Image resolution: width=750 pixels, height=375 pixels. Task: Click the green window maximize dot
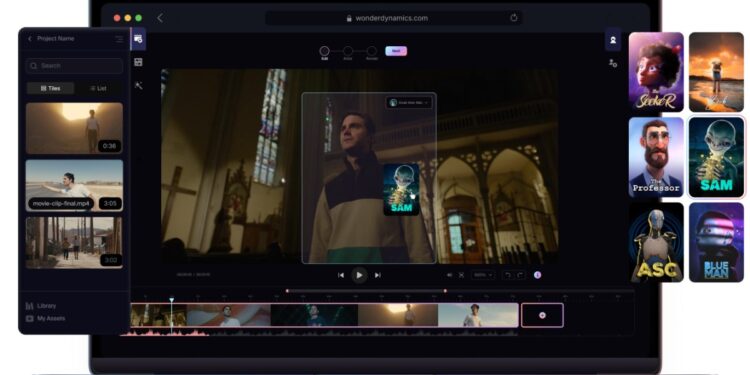(138, 18)
